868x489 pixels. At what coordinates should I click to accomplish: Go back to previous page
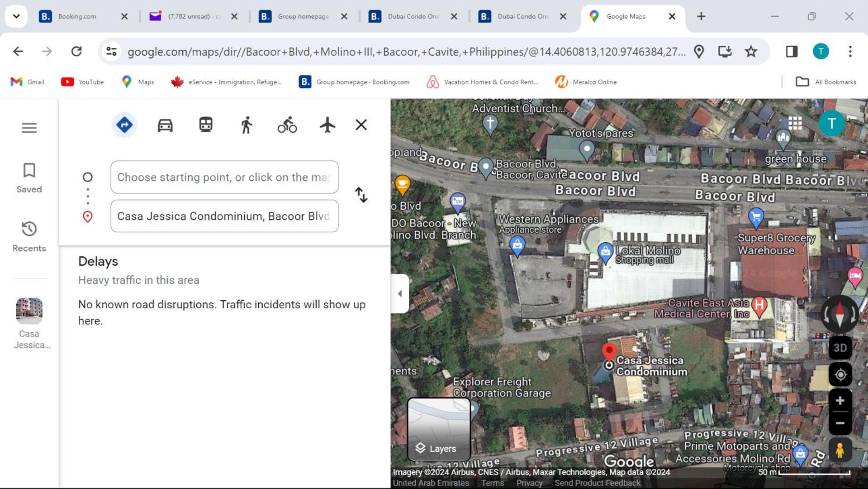18,52
